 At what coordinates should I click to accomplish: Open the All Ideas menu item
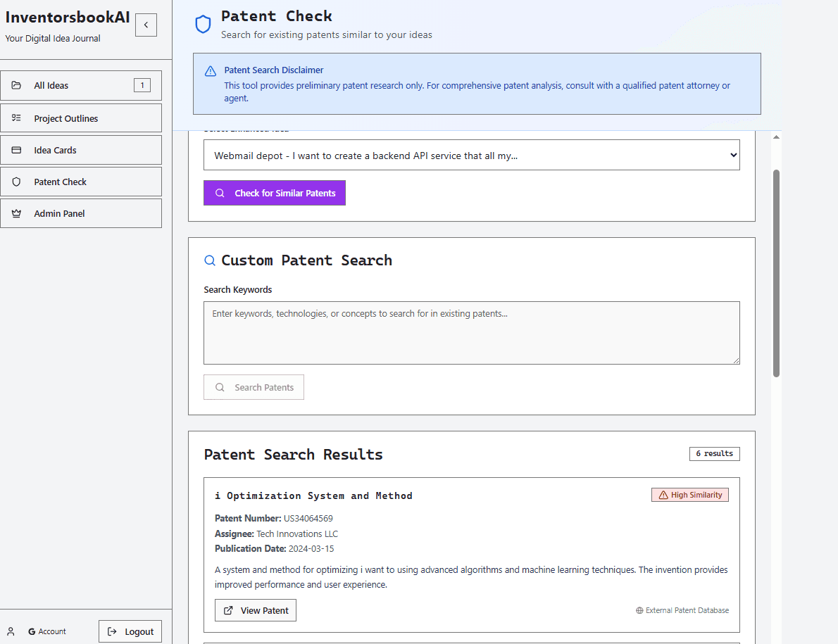click(81, 85)
